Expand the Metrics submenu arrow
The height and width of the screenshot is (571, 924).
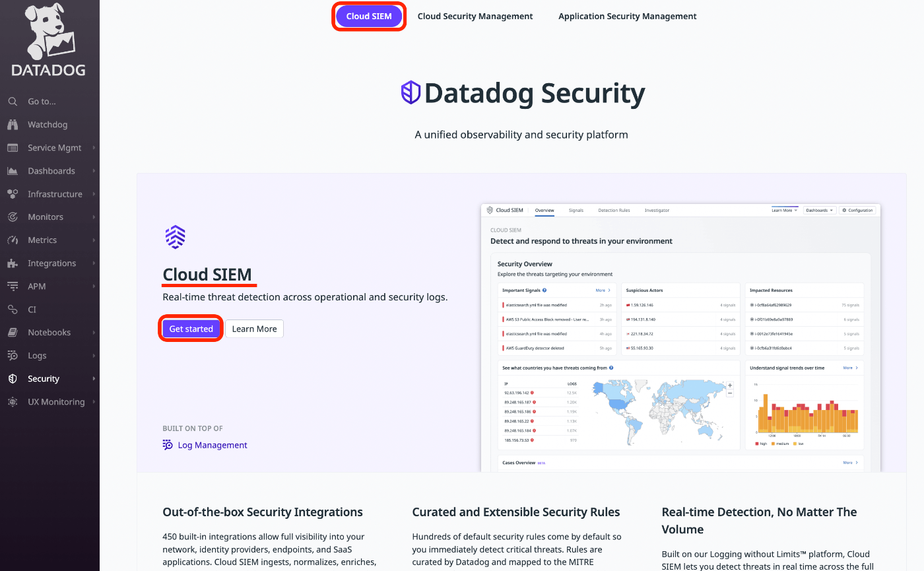(94, 240)
